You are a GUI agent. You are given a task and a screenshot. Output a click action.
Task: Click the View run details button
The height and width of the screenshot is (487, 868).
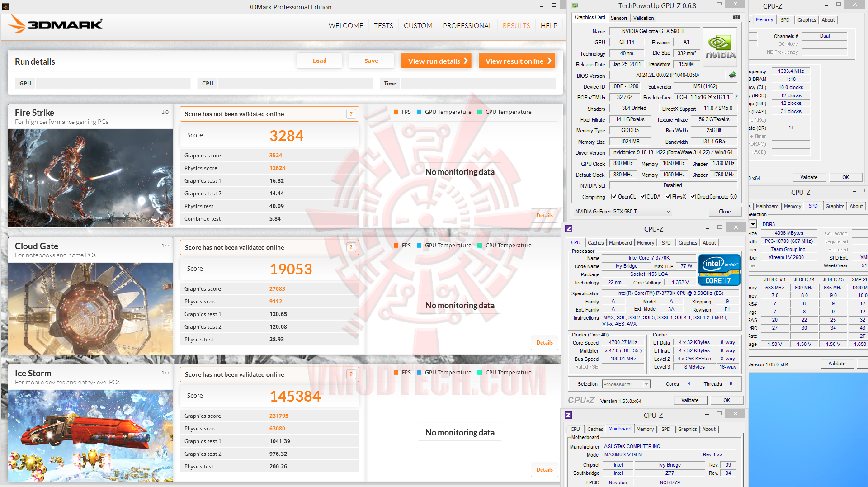click(437, 61)
